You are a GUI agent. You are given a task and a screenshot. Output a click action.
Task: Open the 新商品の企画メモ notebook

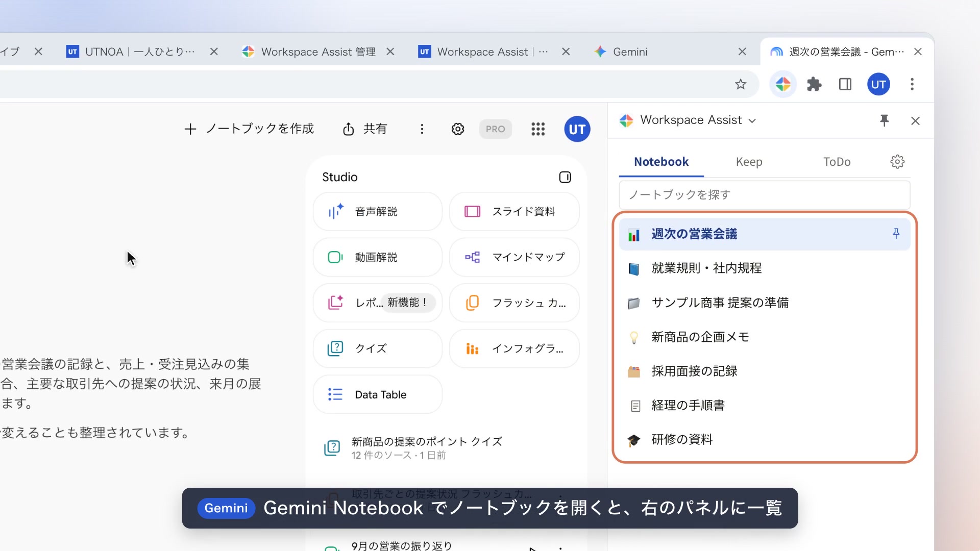(764, 337)
